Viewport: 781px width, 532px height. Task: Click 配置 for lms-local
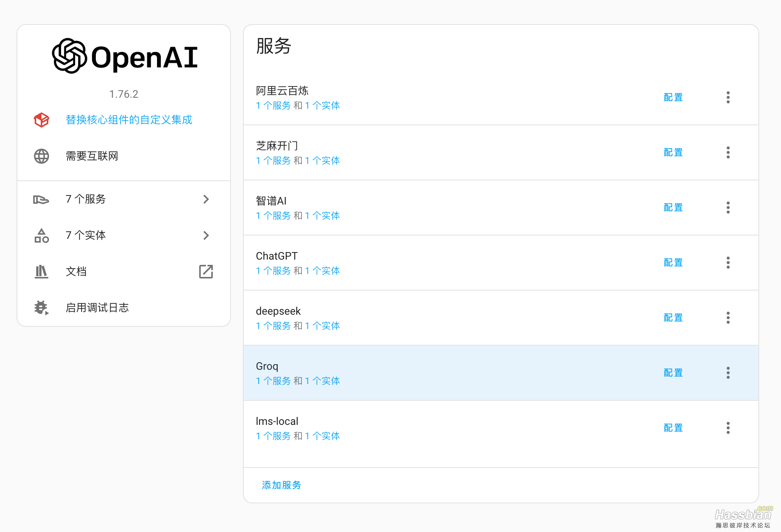click(673, 428)
